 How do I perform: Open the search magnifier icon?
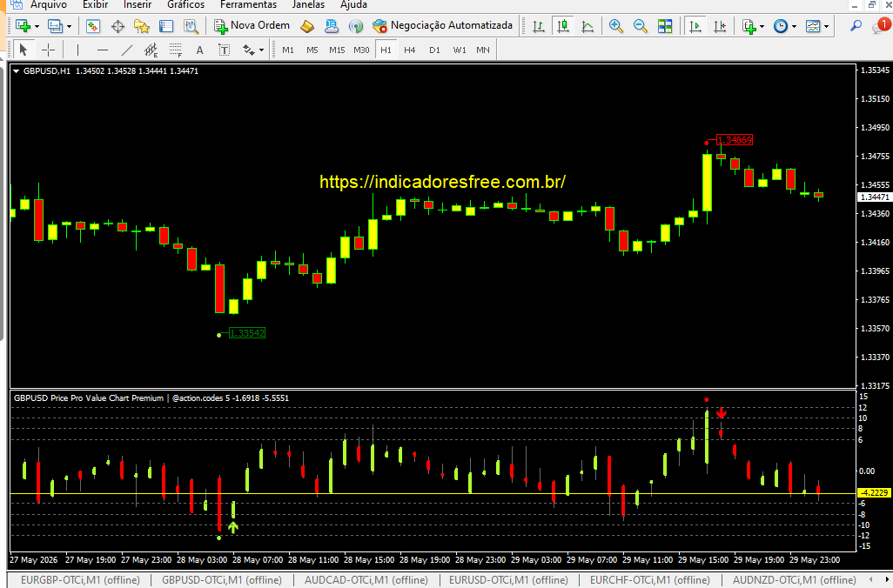856,26
